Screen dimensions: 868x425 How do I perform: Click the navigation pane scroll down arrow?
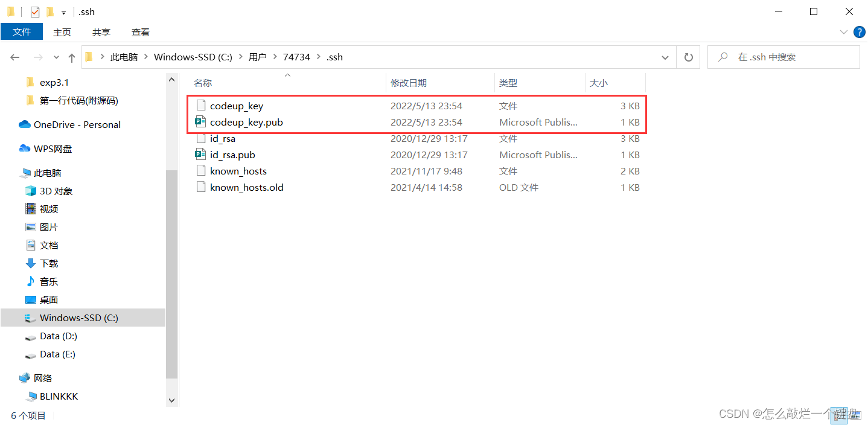[x=171, y=400]
